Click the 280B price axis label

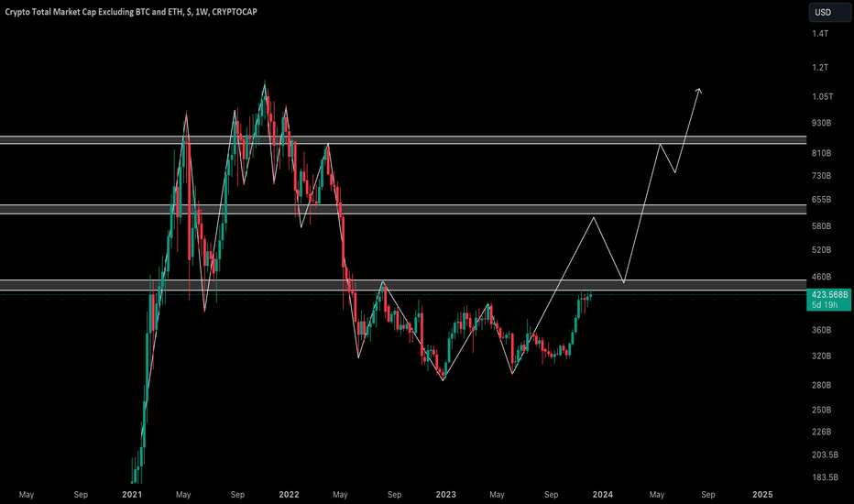[821, 385]
